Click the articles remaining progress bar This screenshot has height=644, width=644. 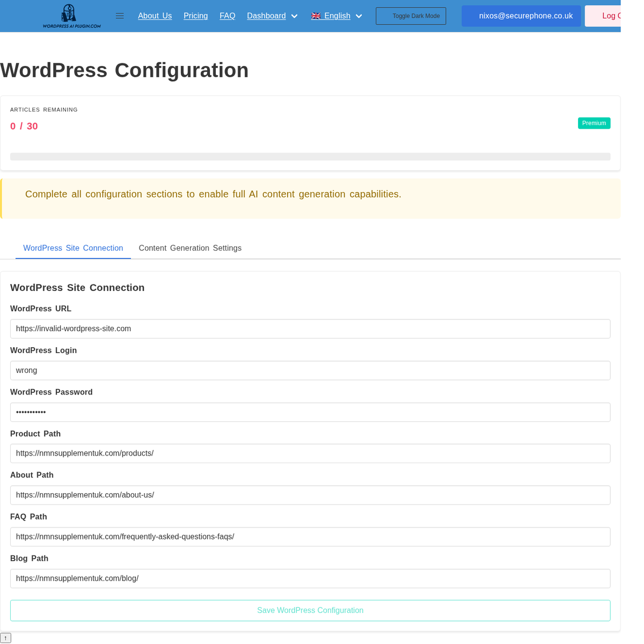tap(310, 156)
